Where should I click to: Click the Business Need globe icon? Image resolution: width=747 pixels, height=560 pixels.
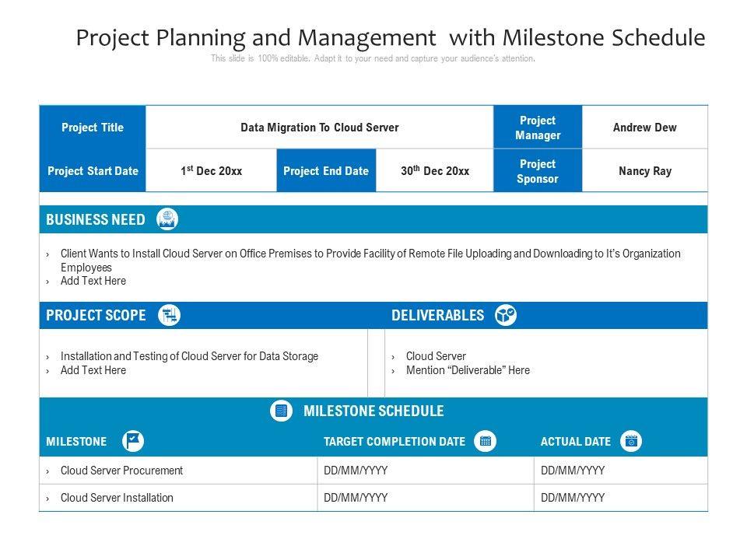(167, 219)
